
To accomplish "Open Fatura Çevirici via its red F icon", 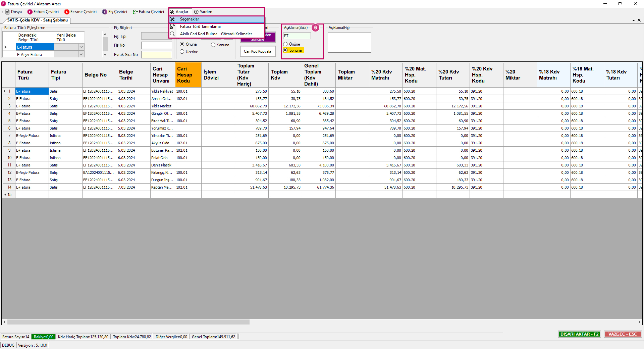I will pyautogui.click(x=30, y=12).
